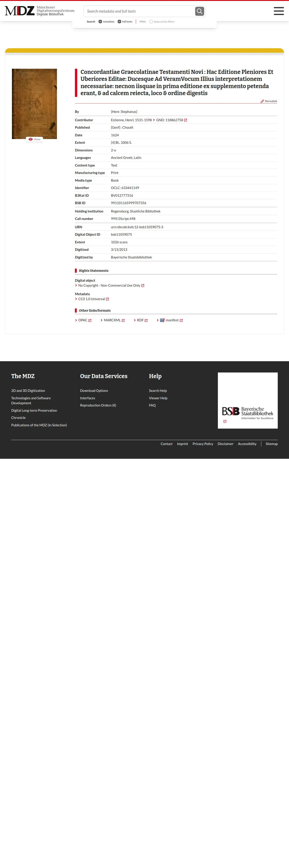Image resolution: width=289 pixels, height=868 pixels.
Task: Click the OPAC external link icon
Action: tap(90, 320)
